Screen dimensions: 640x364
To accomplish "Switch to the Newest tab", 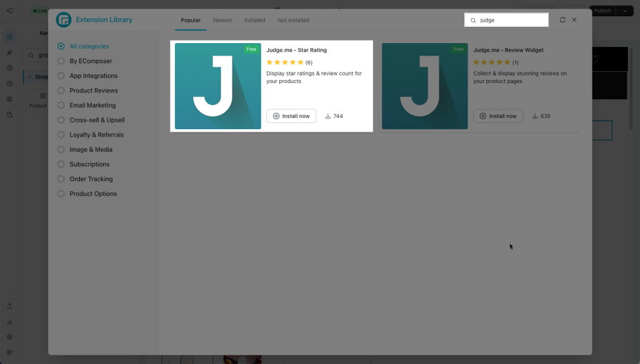I will pos(222,21).
